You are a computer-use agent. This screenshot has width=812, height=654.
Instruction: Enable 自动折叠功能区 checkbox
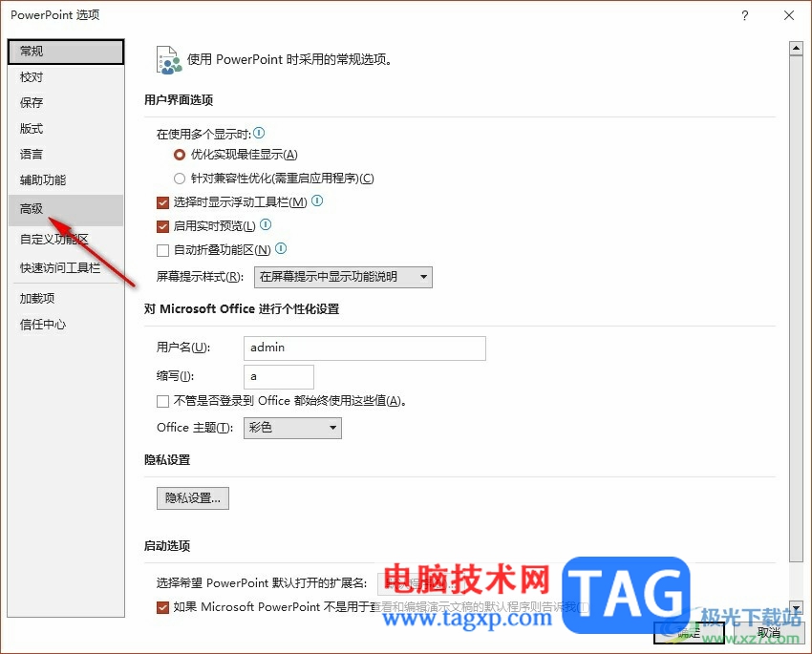click(x=162, y=250)
